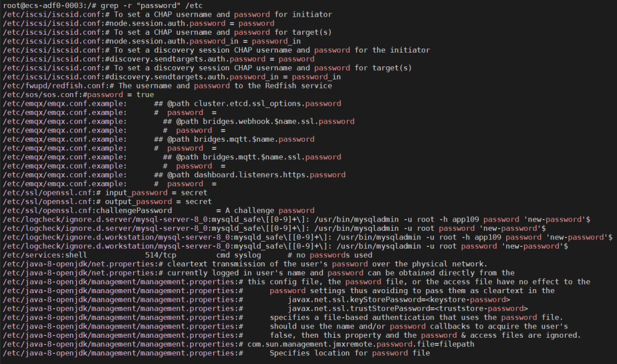Screen dimensions: 617x364
Task: Click 'CHAP username and password for target(s)' first occurrence
Action: (x=167, y=32)
